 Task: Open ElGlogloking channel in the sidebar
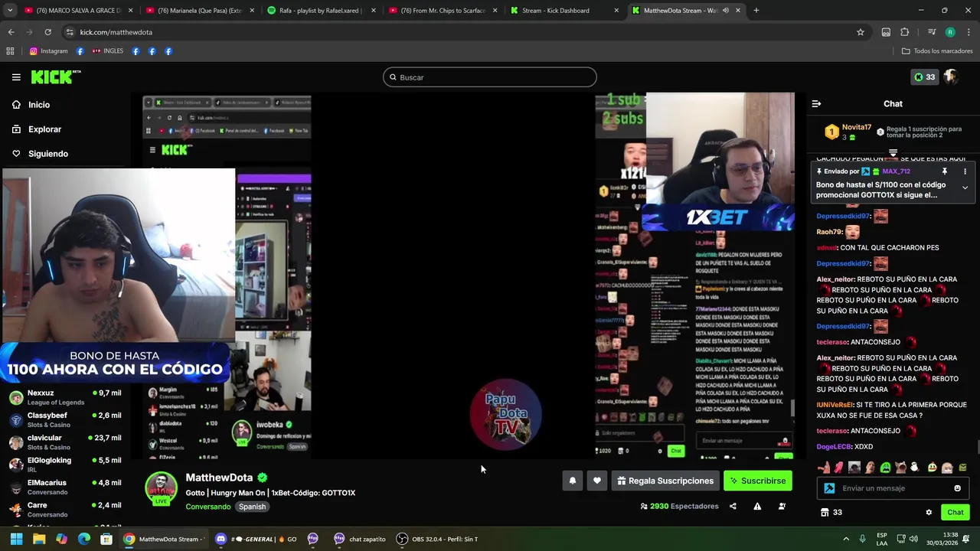coord(65,464)
